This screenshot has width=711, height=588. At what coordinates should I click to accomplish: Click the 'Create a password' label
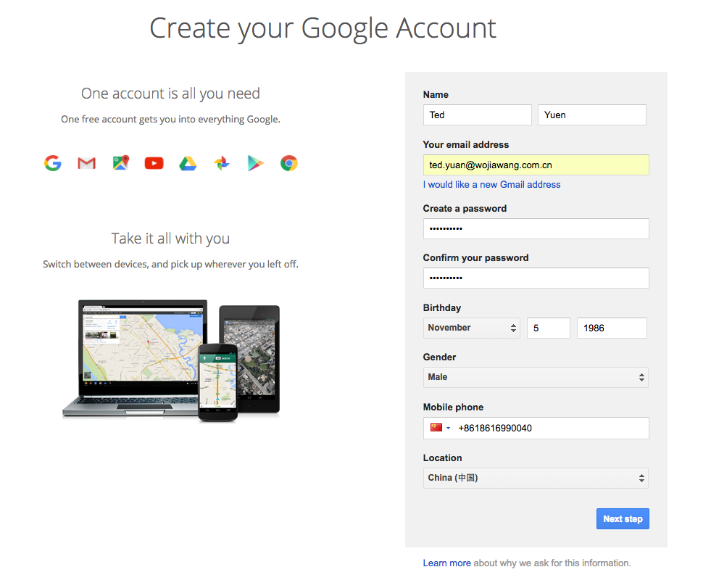(465, 208)
